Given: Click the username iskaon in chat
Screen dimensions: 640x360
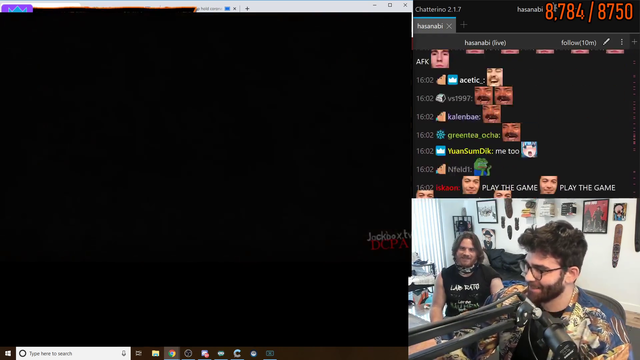Looking at the screenshot, I should click(x=448, y=188).
